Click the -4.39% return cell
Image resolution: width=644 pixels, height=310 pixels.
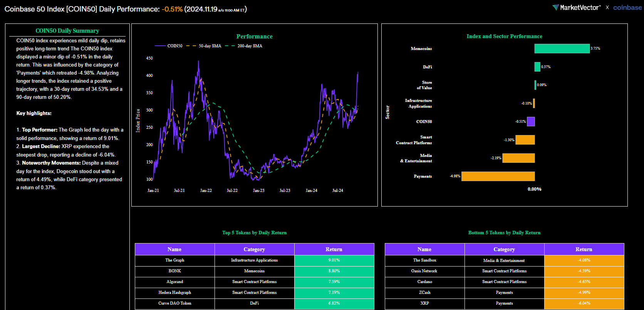[x=584, y=271]
